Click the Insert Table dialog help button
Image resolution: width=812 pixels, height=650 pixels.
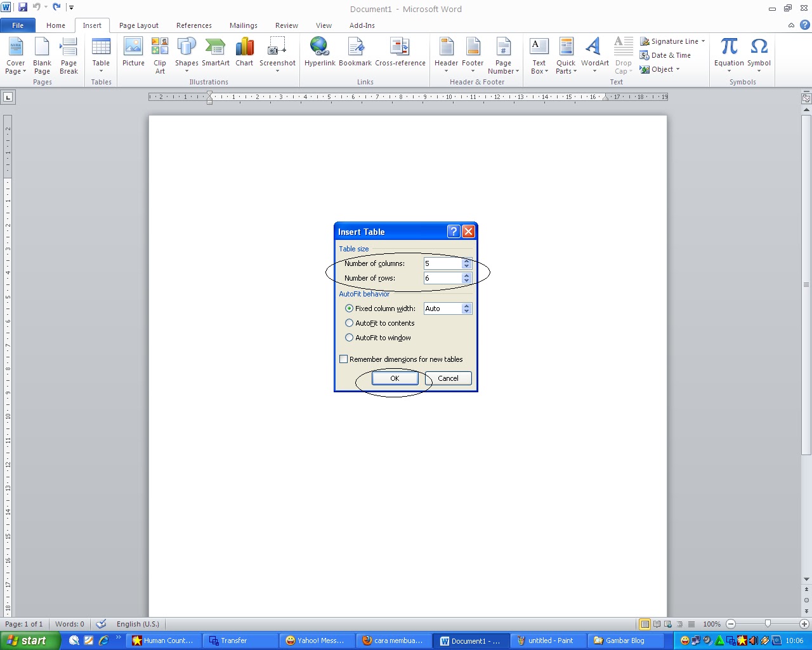click(453, 232)
